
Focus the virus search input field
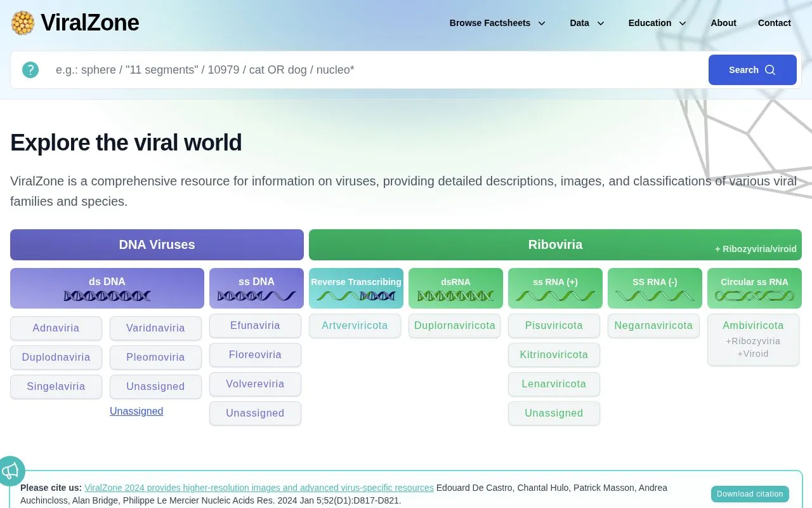(378, 70)
